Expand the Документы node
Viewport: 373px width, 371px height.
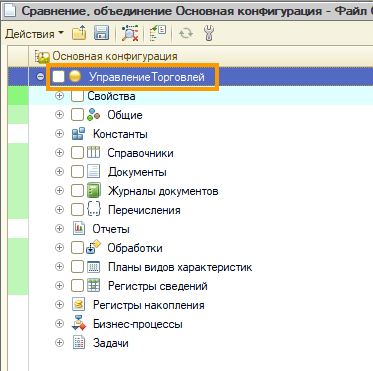(x=59, y=171)
